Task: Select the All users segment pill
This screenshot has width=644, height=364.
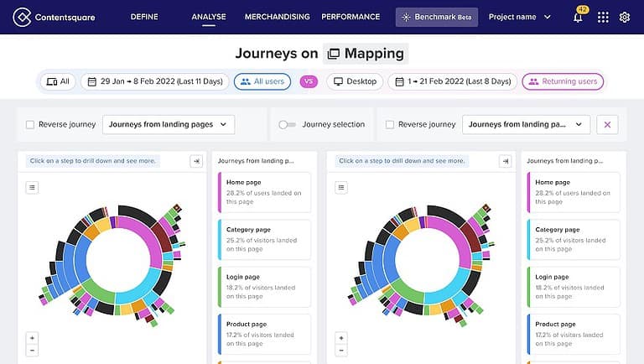Action: click(262, 81)
